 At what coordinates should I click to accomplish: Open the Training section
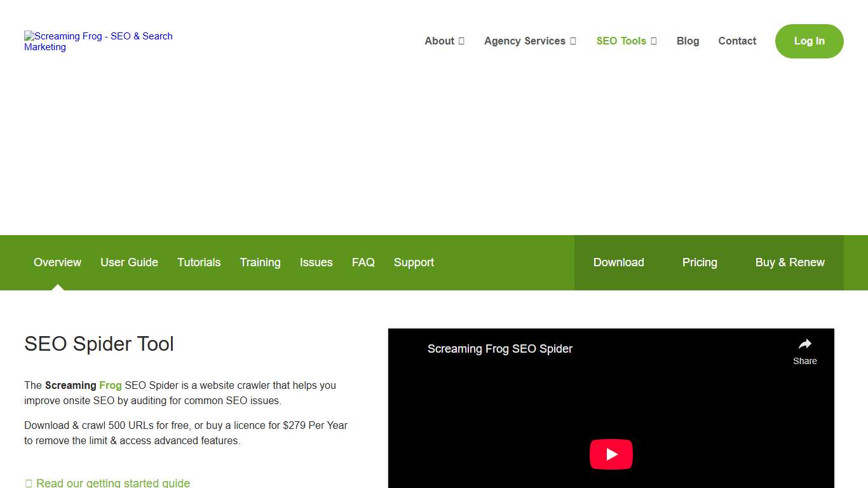pos(260,262)
